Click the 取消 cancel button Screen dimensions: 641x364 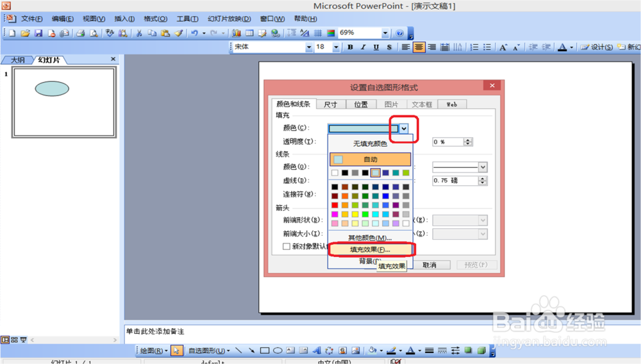point(429,265)
